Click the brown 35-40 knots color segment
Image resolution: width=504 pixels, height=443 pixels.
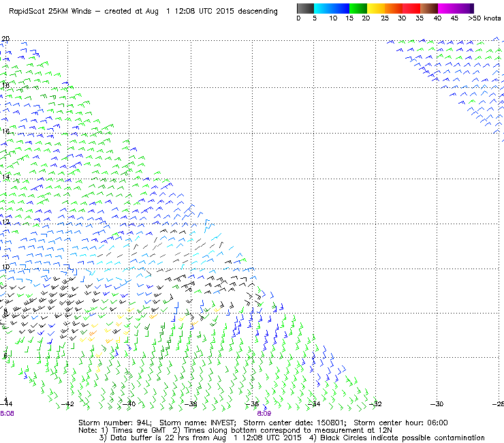pos(429,8)
